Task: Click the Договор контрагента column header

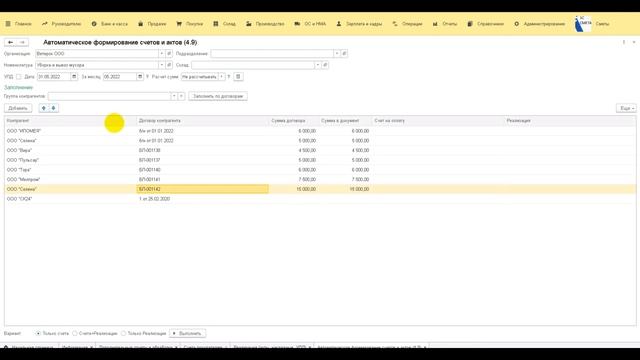Action: (202, 121)
